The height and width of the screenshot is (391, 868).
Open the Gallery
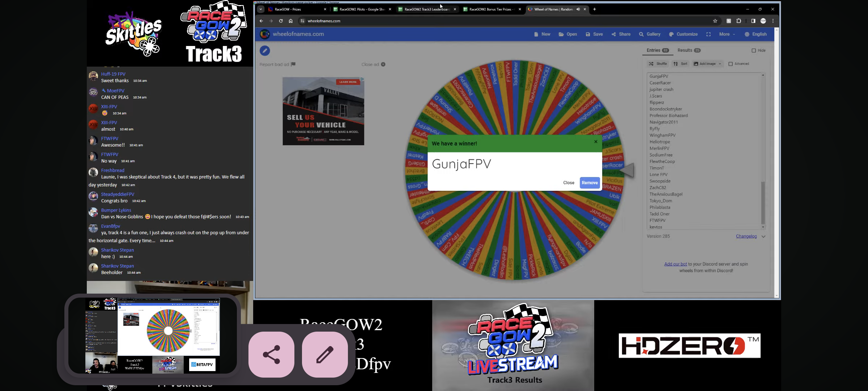(650, 34)
